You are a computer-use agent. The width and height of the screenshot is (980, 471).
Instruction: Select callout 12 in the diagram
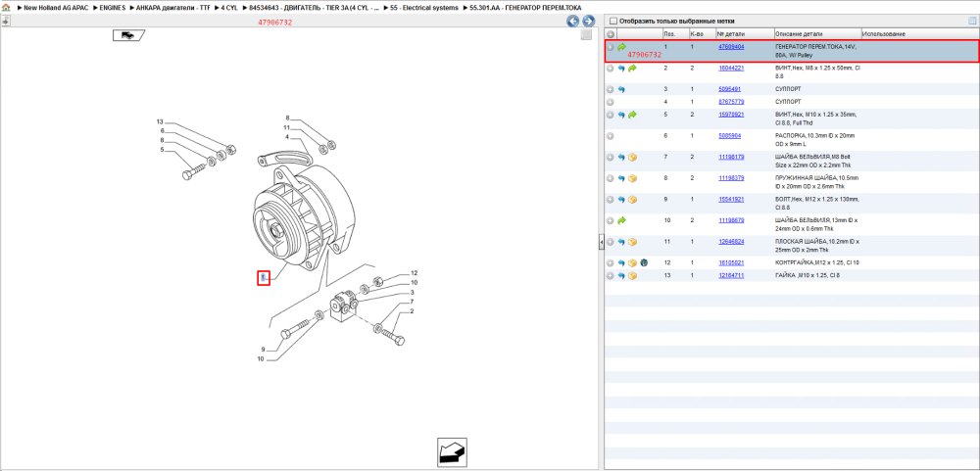414,273
